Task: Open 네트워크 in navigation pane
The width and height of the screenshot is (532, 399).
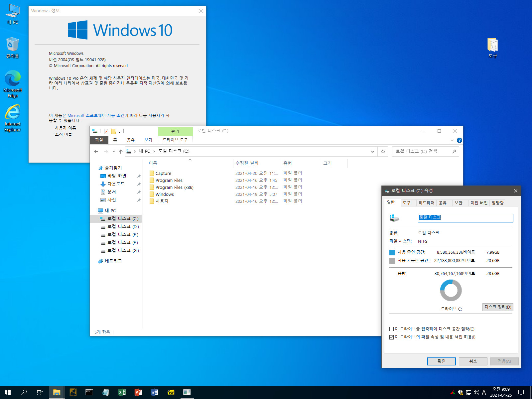Action: pyautogui.click(x=110, y=261)
